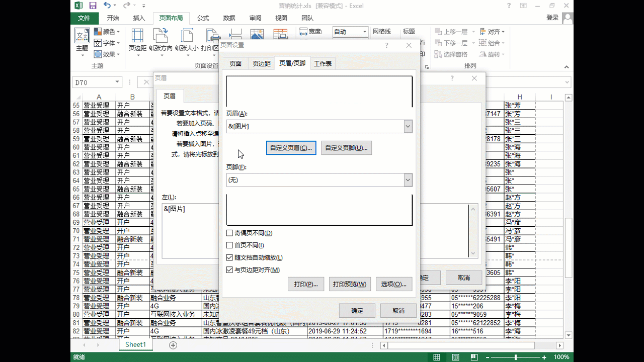Switch to Normal view in status bar
The height and width of the screenshot is (362, 644).
coord(437,357)
